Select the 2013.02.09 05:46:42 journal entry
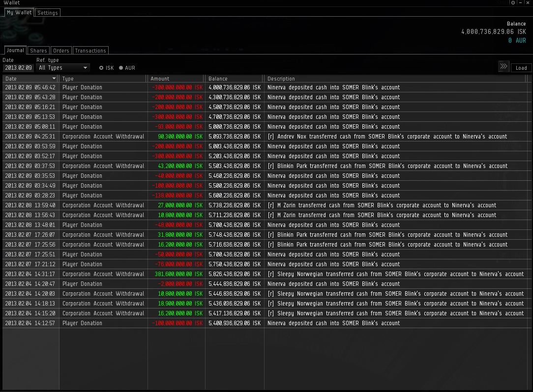This screenshot has width=533, height=392. 267,87
